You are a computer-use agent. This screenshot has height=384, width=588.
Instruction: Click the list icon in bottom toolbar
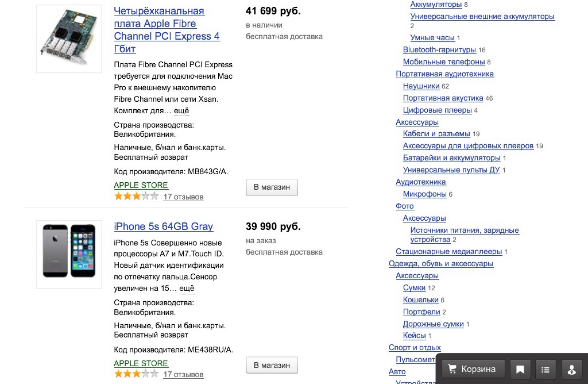coord(546,370)
